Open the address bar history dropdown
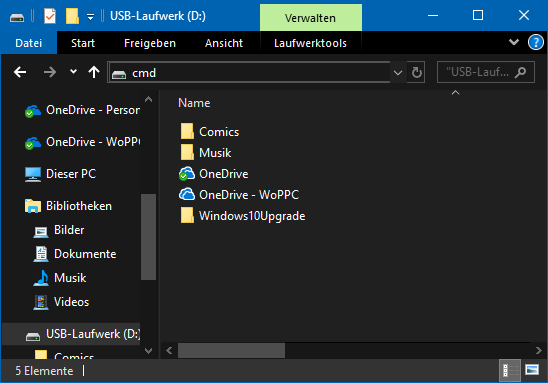This screenshot has width=548, height=383. tap(398, 73)
